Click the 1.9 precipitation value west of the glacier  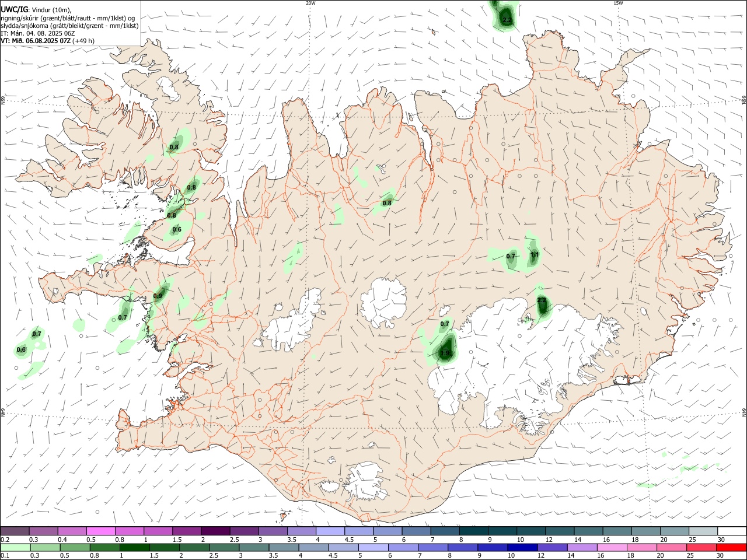click(445, 353)
